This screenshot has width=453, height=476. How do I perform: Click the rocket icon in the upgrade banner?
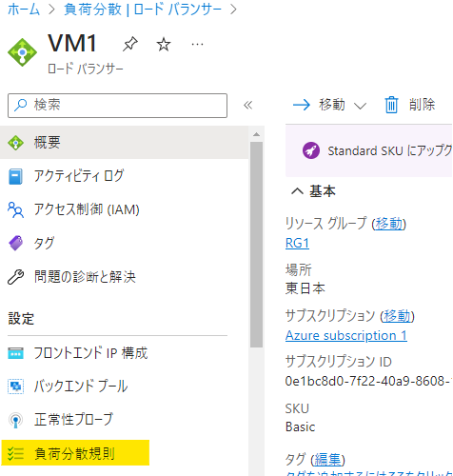point(311,150)
